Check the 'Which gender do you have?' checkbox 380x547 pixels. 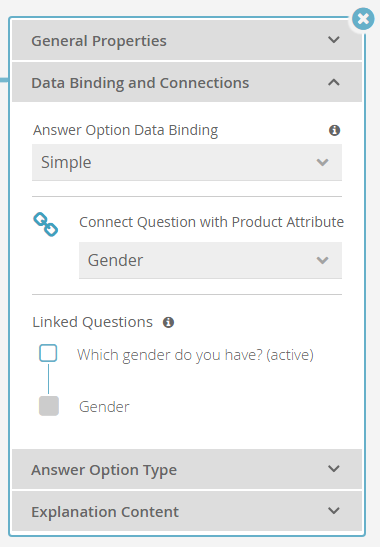point(48,353)
